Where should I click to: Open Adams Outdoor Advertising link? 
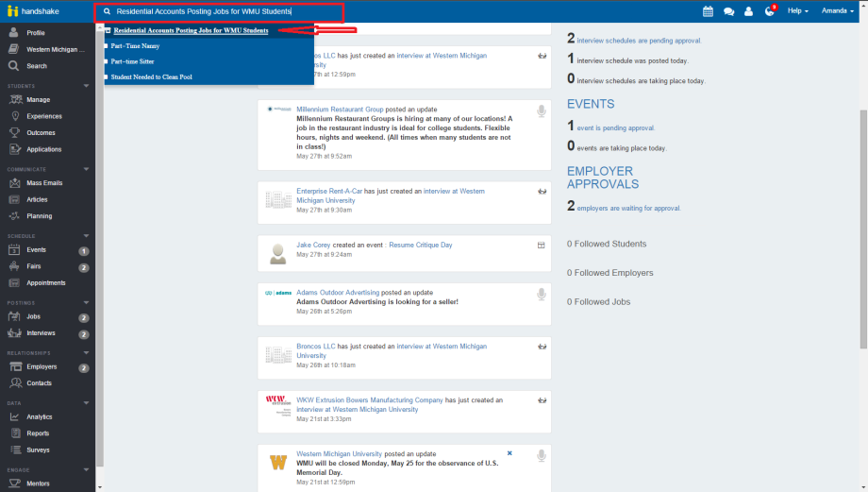[338, 293]
